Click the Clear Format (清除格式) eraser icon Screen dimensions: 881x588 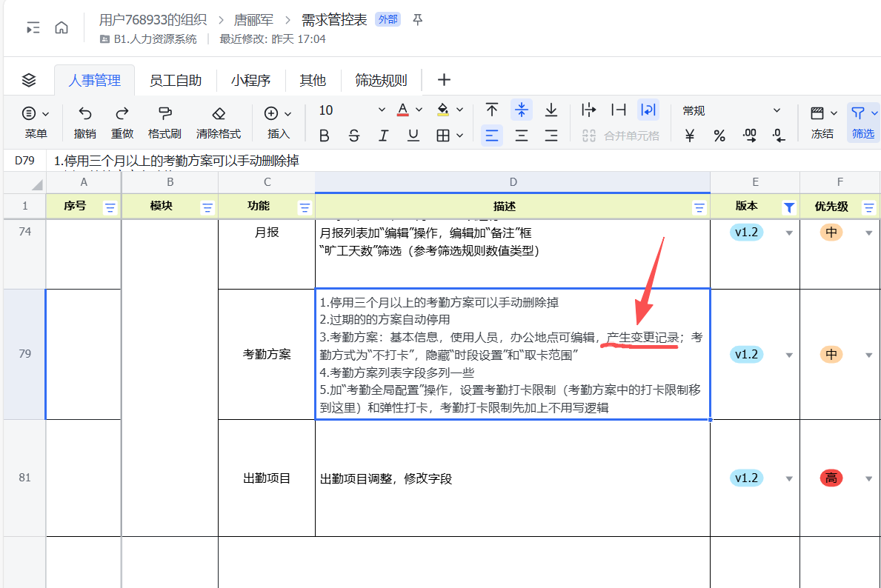(218, 113)
